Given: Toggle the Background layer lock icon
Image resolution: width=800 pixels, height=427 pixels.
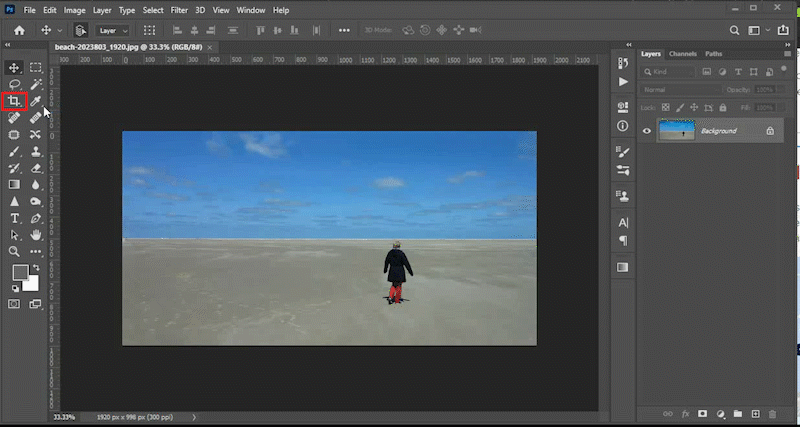Looking at the screenshot, I should point(769,131).
